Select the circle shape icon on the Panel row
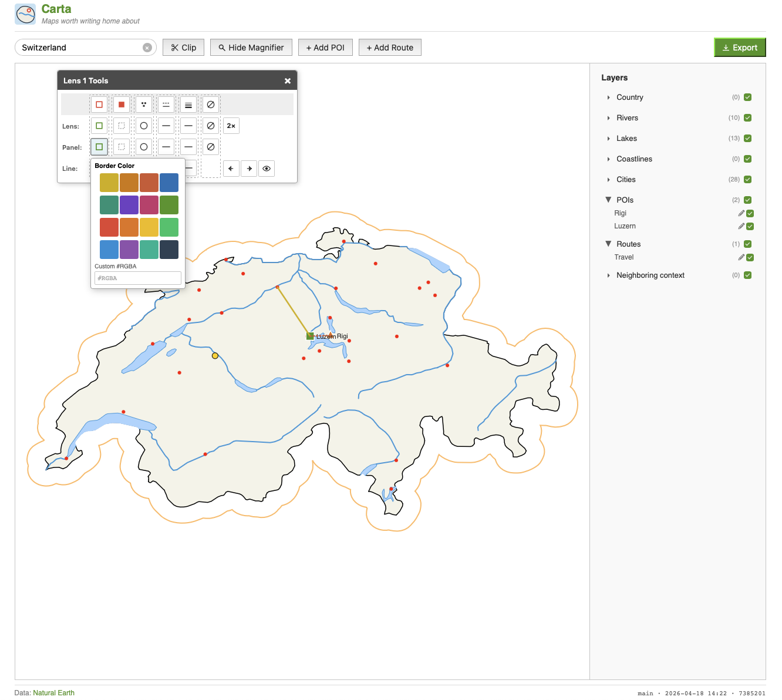This screenshot has height=700, width=782. pyautogui.click(x=144, y=147)
